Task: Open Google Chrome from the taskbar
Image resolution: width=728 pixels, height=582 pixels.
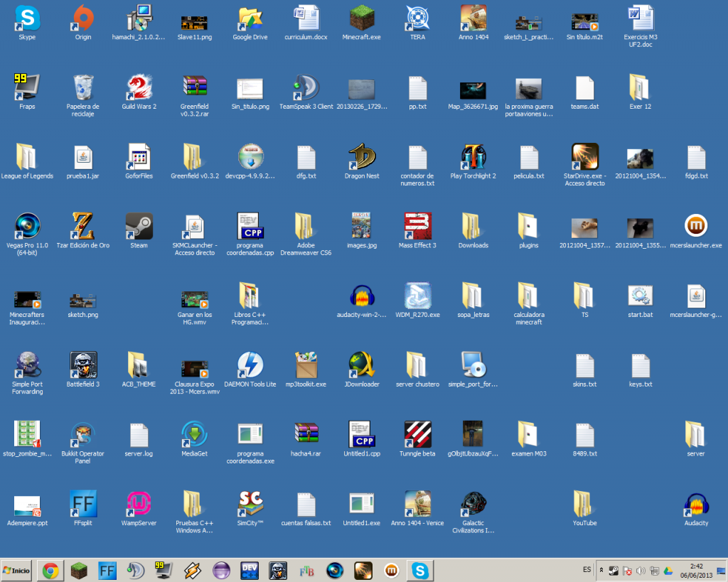Action: pos(50,571)
